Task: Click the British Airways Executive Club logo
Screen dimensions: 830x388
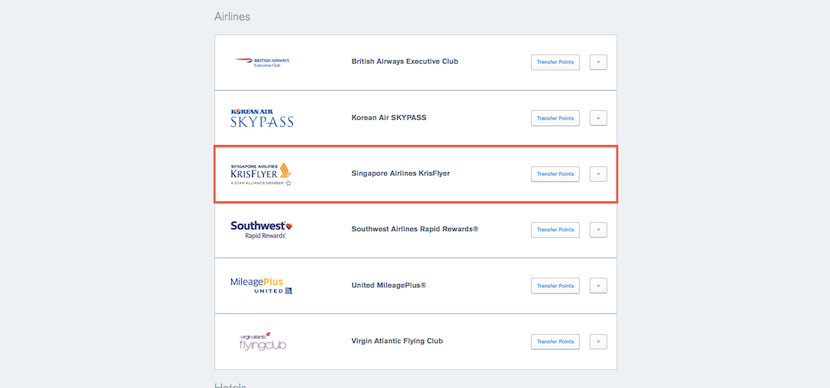Action: point(263,62)
